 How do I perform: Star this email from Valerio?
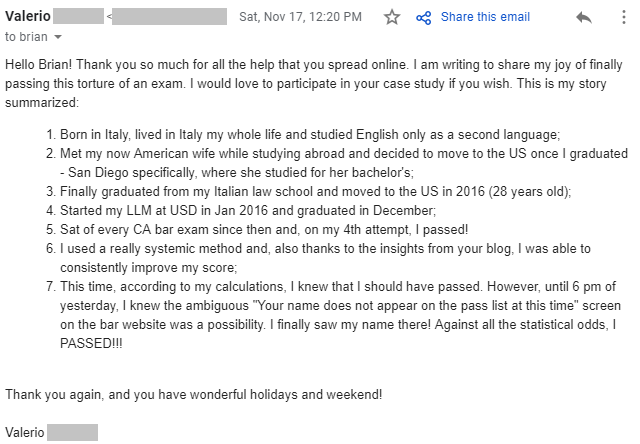coord(392,17)
